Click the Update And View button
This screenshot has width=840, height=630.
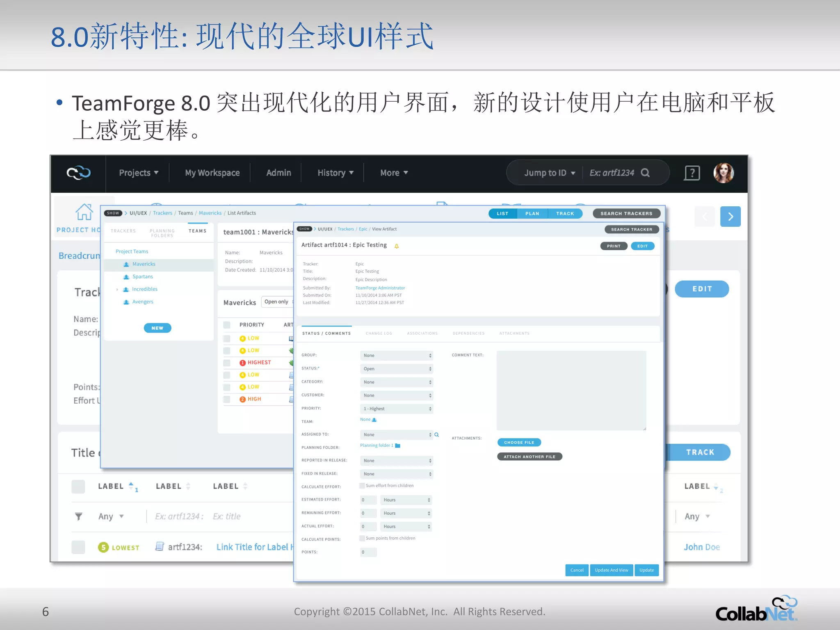click(612, 570)
